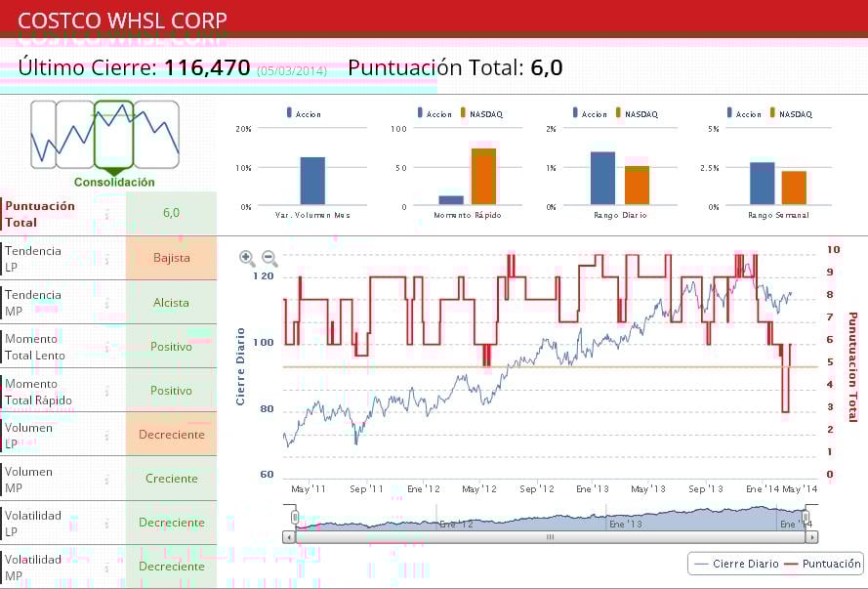Click the Bajista value cell
The image size is (868, 589).
coord(171,258)
